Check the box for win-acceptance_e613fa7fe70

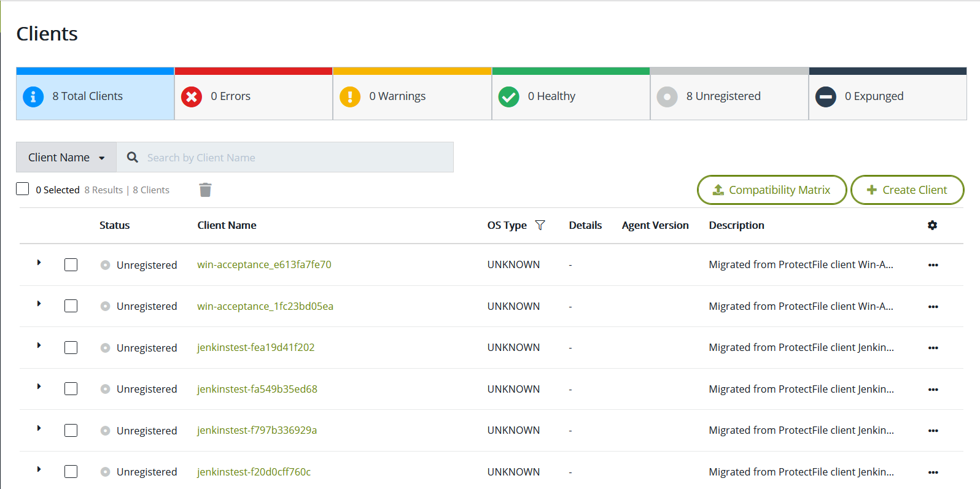click(x=71, y=265)
